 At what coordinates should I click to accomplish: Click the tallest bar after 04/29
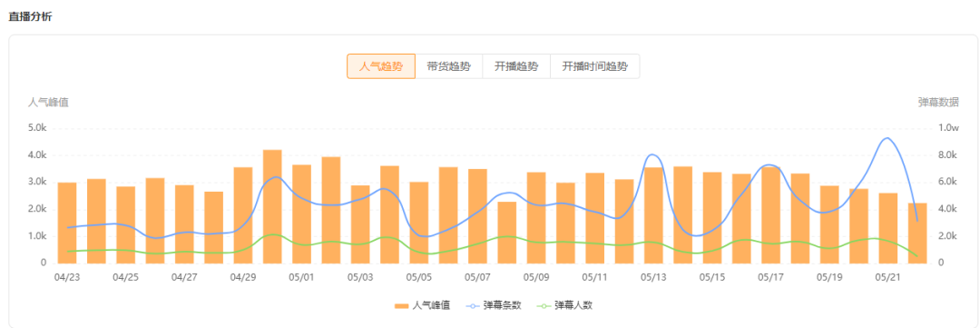click(272, 206)
